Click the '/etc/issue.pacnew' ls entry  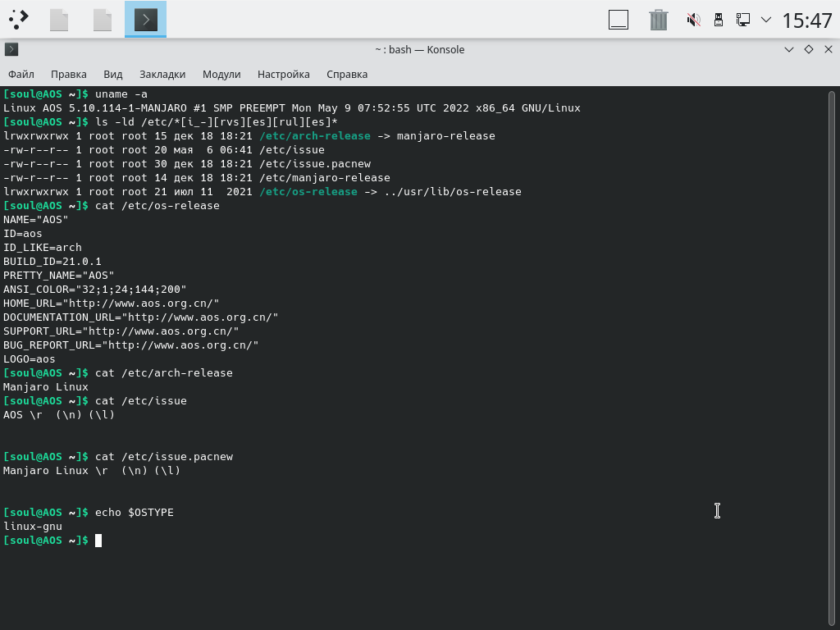315,163
